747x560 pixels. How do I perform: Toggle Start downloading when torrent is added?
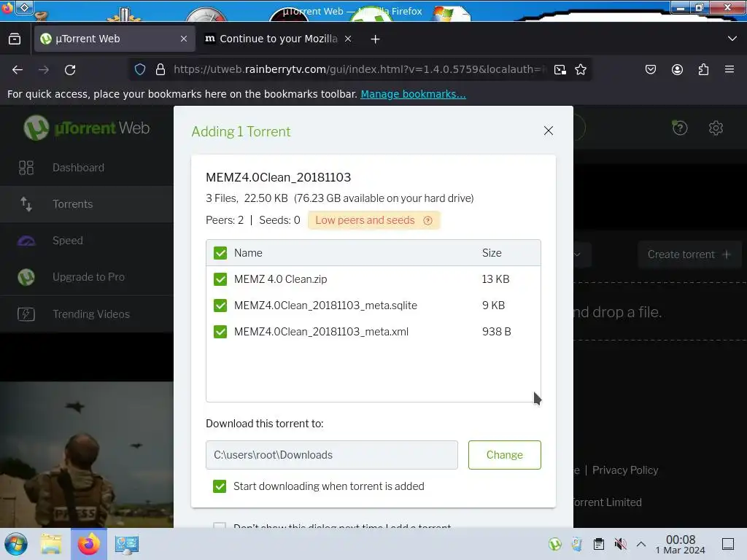220,486
